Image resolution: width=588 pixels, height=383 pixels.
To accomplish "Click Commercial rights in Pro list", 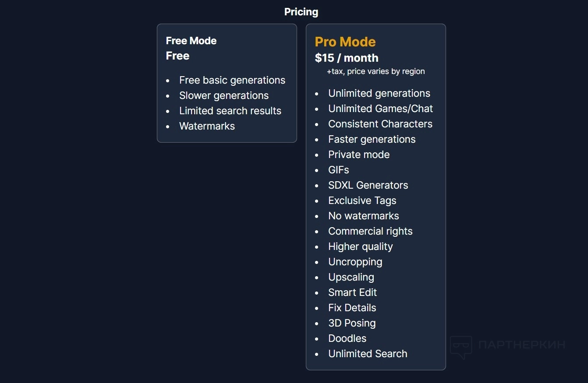I will click(x=370, y=231).
